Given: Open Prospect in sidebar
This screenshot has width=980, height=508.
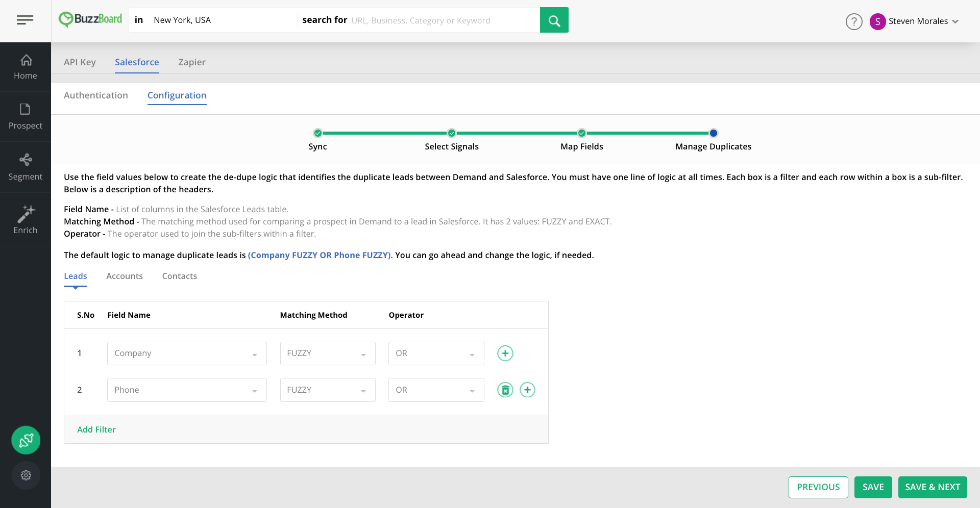Looking at the screenshot, I should point(26,117).
